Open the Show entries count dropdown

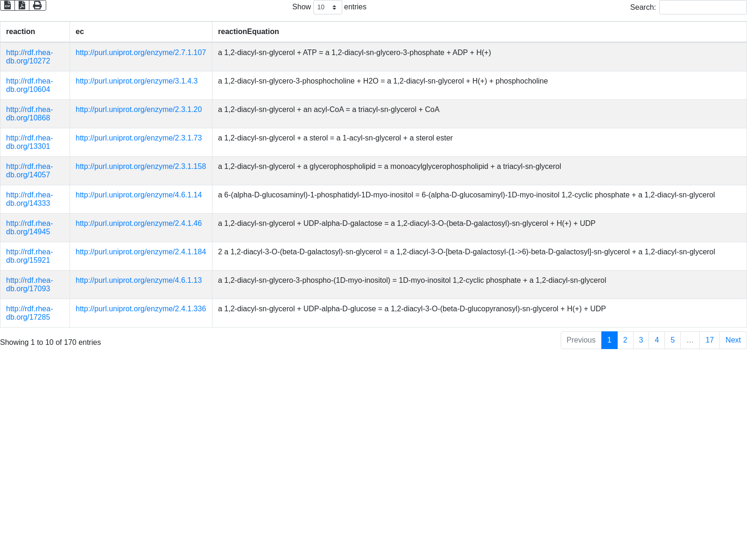coord(327,7)
